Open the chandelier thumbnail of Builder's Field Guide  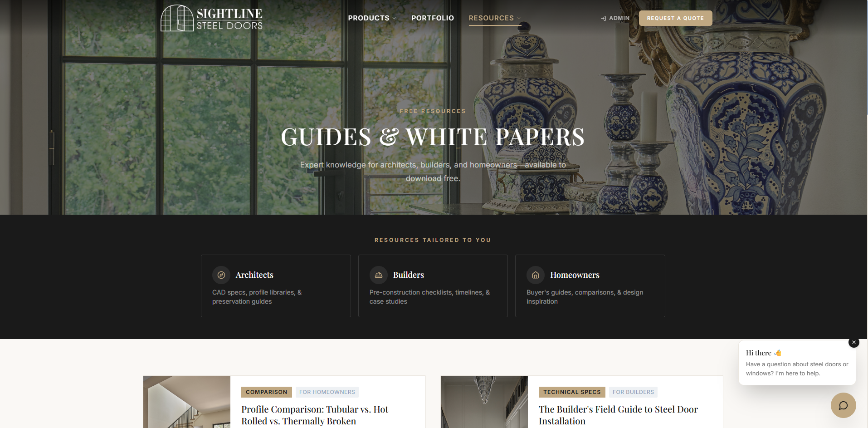pos(484,402)
